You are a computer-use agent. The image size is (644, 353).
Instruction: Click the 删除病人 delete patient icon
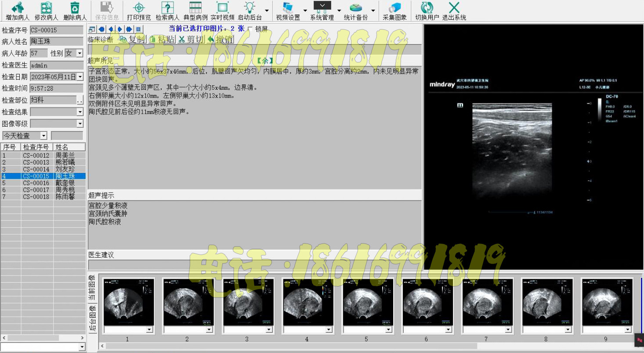click(x=75, y=7)
